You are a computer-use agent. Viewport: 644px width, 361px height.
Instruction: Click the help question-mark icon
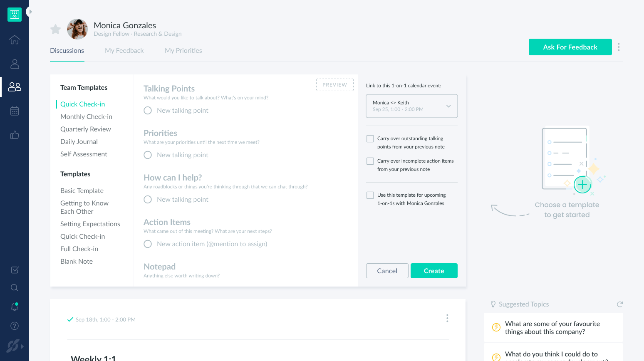pos(14,326)
